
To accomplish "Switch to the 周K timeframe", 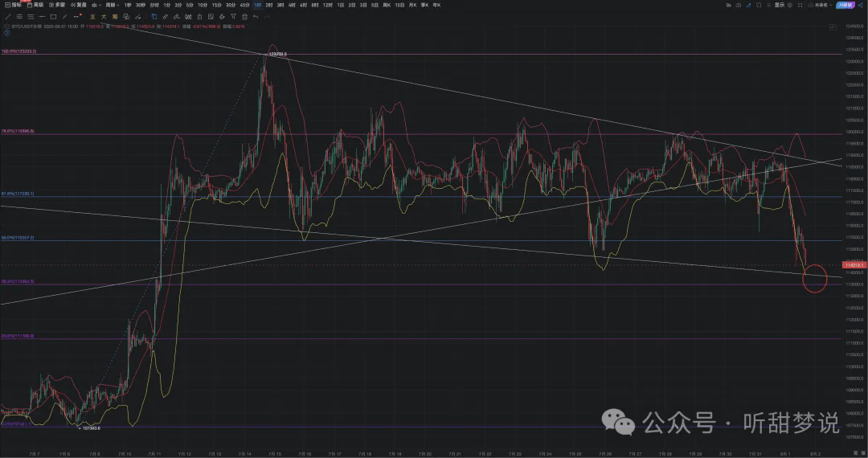I will 387,5.
